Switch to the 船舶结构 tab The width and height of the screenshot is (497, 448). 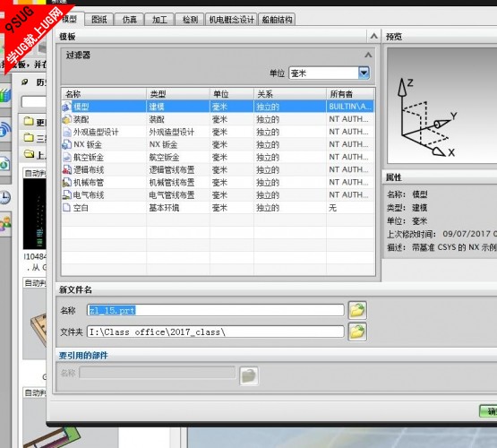pos(277,20)
